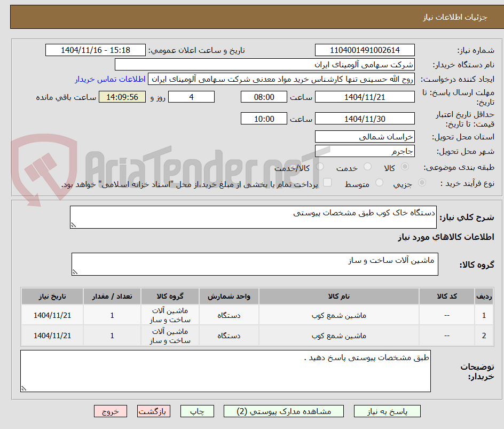Viewport: 504px width, 429px height.
Task: Click 'ماشین شمع کوب' in row 1
Action: [339, 316]
